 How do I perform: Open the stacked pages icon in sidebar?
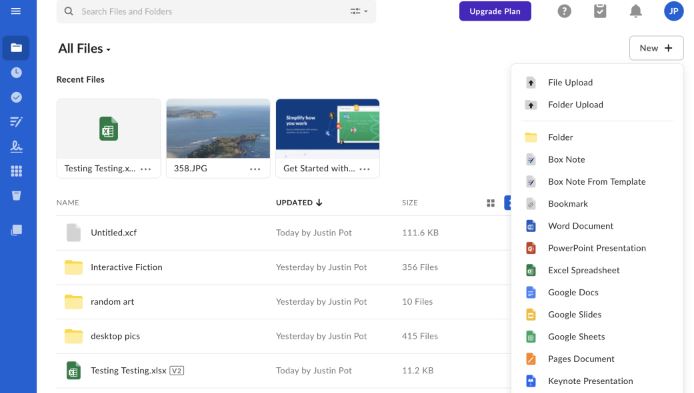coord(16,230)
